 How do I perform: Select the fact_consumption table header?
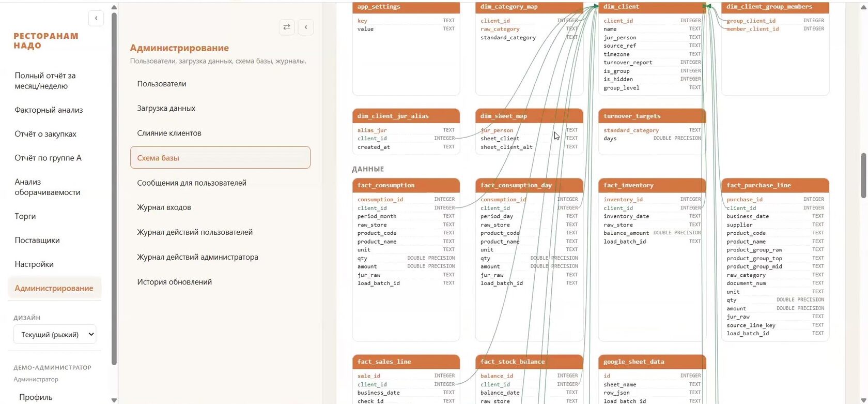(406, 185)
